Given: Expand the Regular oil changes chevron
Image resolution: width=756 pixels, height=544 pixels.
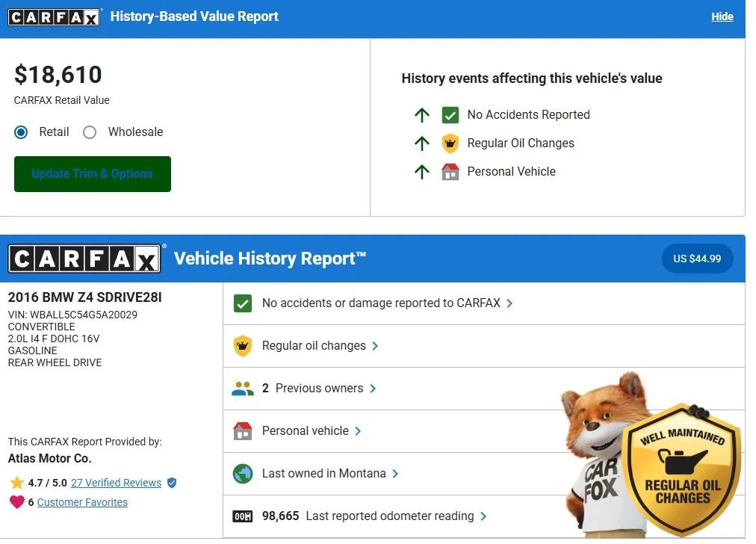Looking at the screenshot, I should click(375, 346).
